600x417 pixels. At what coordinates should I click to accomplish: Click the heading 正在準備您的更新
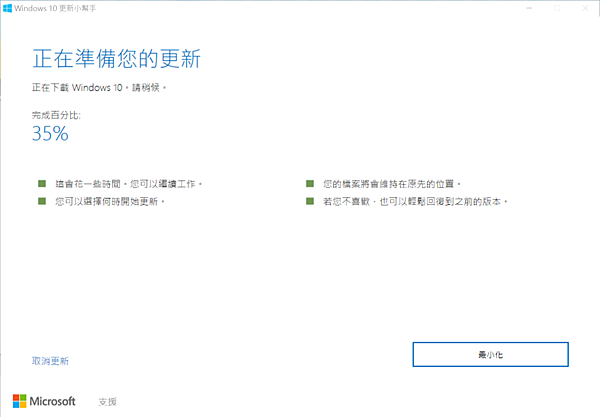pos(116,59)
